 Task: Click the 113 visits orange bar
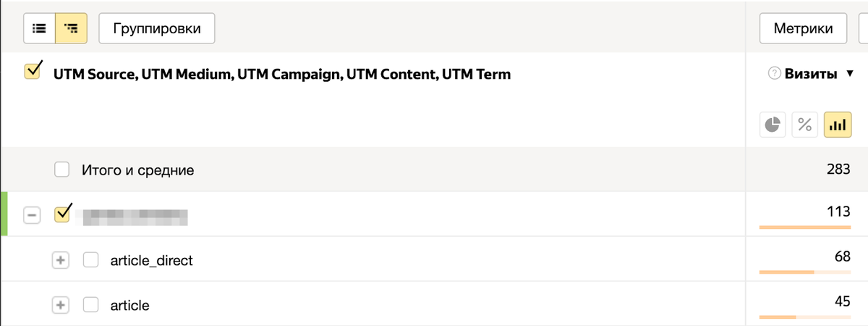pos(805,227)
